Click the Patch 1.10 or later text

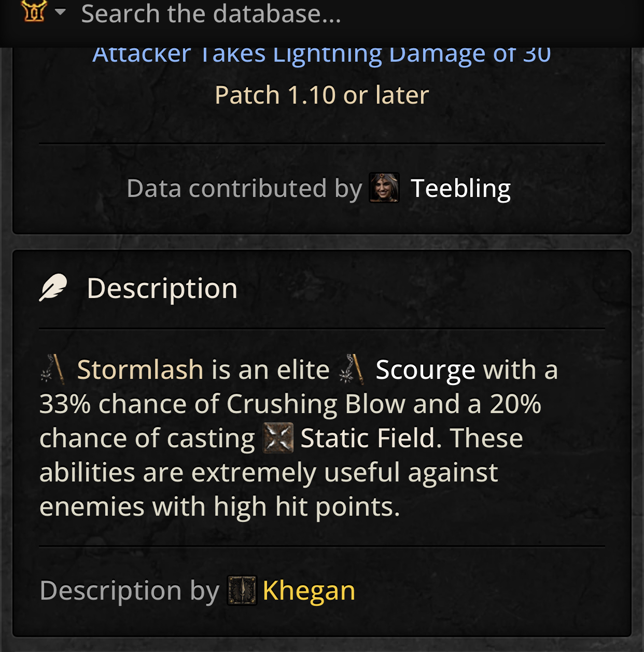pyautogui.click(x=321, y=95)
